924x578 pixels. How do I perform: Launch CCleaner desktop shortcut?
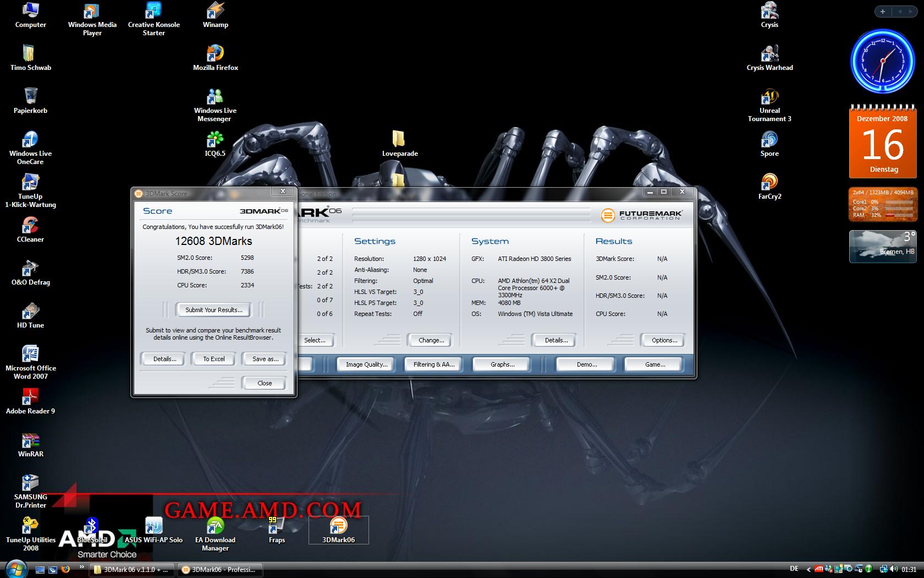pos(30,230)
